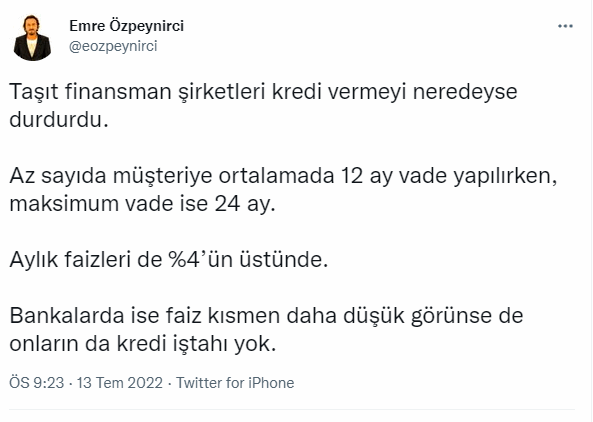Click Emre Özpeynirci's profile avatar

pyautogui.click(x=32, y=37)
